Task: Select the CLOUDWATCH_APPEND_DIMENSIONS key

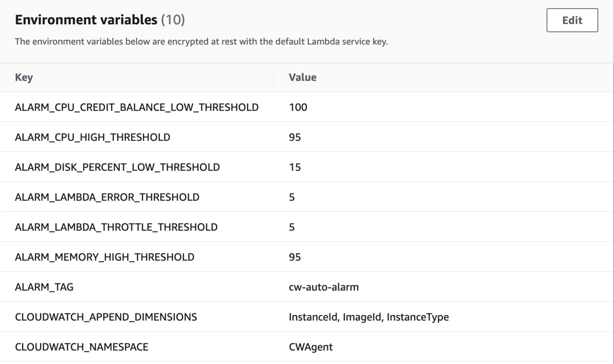Action: (106, 317)
